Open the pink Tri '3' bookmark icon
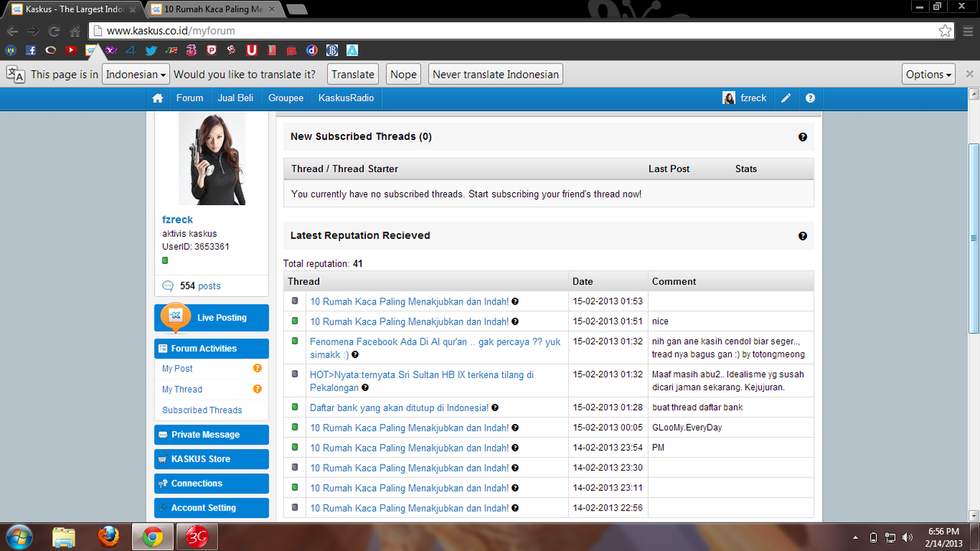 pos(191,50)
